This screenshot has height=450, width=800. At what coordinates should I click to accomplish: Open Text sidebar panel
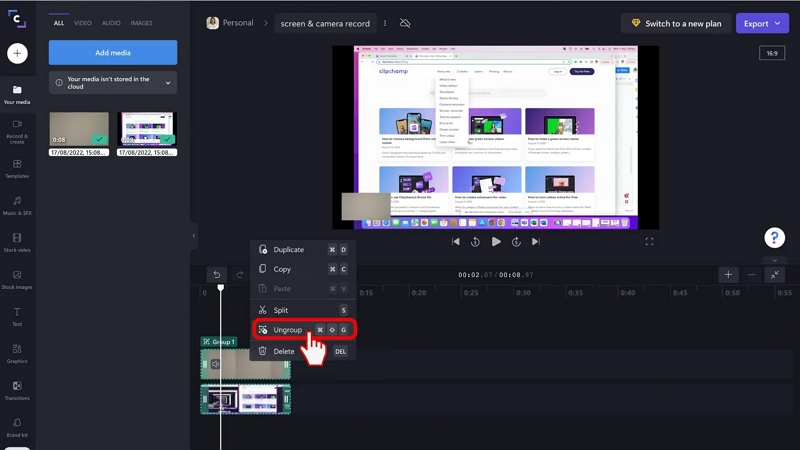17,316
